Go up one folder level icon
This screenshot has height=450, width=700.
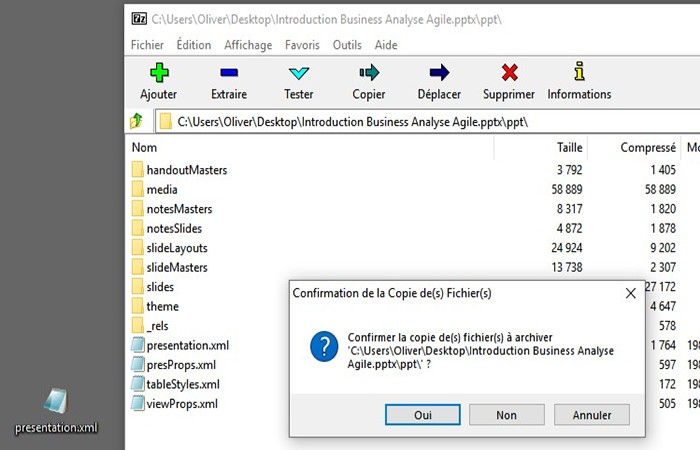(x=137, y=121)
